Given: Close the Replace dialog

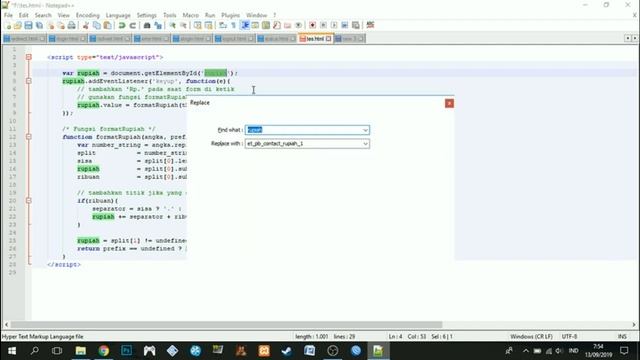Looking at the screenshot, I should [449, 103].
